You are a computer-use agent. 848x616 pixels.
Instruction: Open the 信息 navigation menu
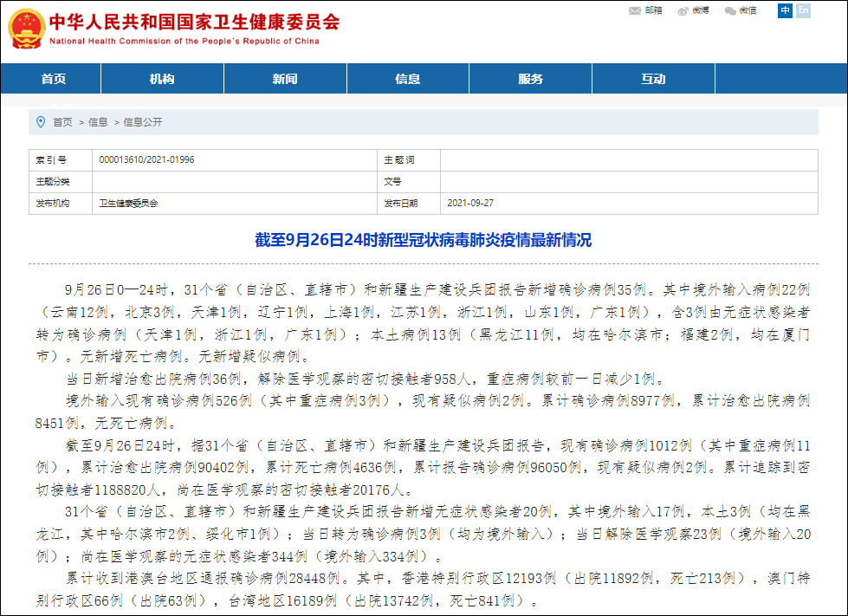point(407,78)
